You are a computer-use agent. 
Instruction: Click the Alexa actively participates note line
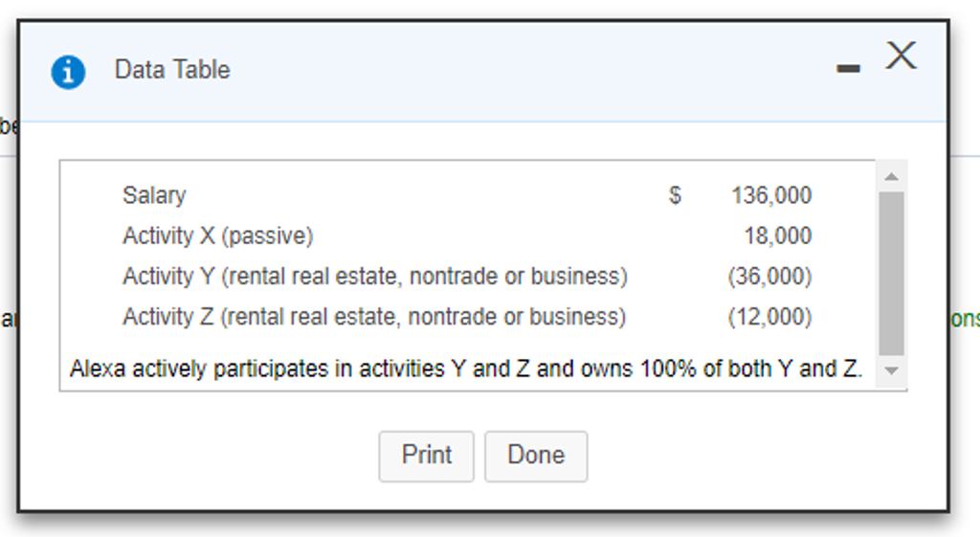click(466, 369)
